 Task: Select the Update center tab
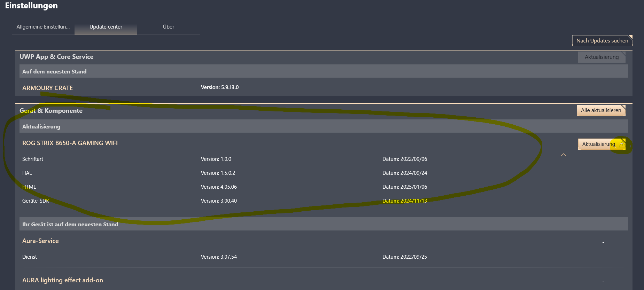click(106, 27)
